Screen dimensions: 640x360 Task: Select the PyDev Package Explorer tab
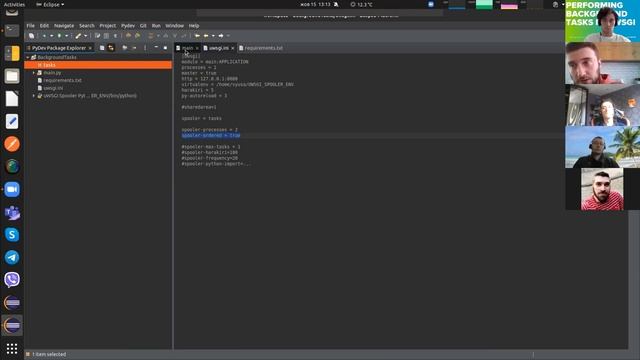click(59, 48)
